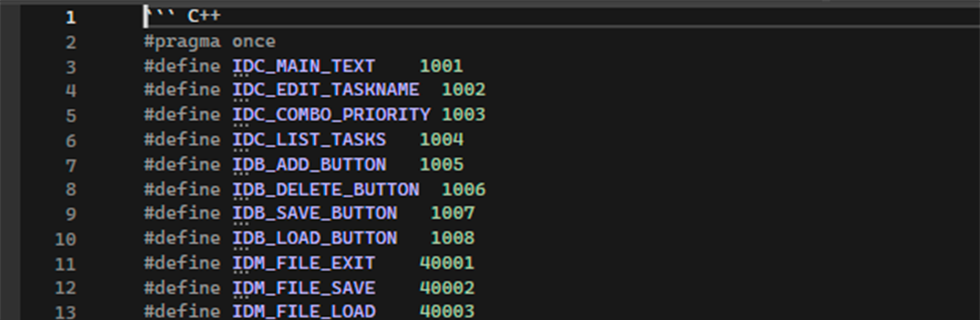Image resolution: width=980 pixels, height=320 pixels.
Task: Select the IDC_COMBO_PRIORITY macro name
Action: click(x=331, y=115)
